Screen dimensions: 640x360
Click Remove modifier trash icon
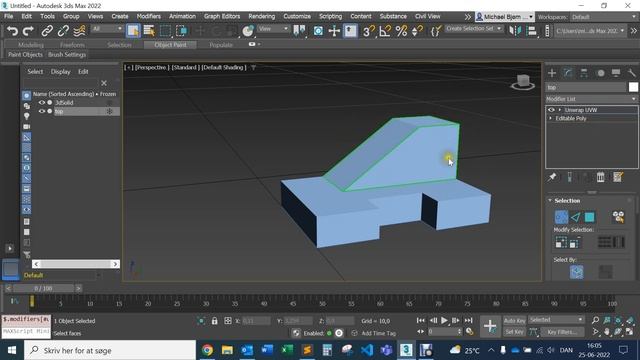pyautogui.click(x=600, y=177)
